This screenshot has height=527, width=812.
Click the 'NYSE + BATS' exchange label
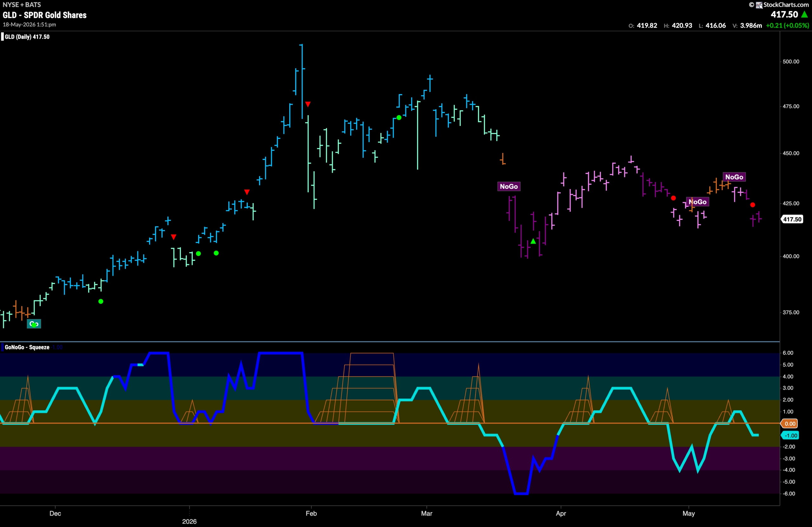tap(22, 5)
